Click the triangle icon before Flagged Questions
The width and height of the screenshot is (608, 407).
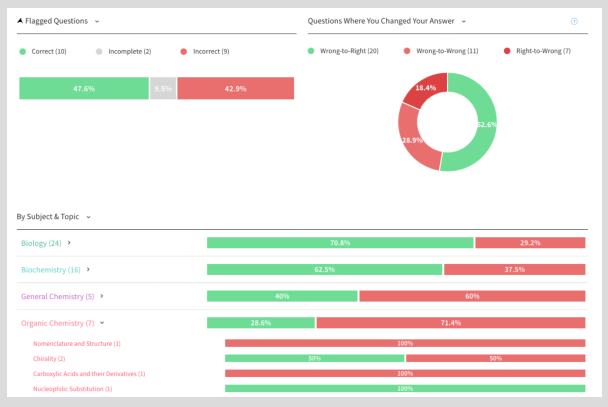(x=20, y=21)
